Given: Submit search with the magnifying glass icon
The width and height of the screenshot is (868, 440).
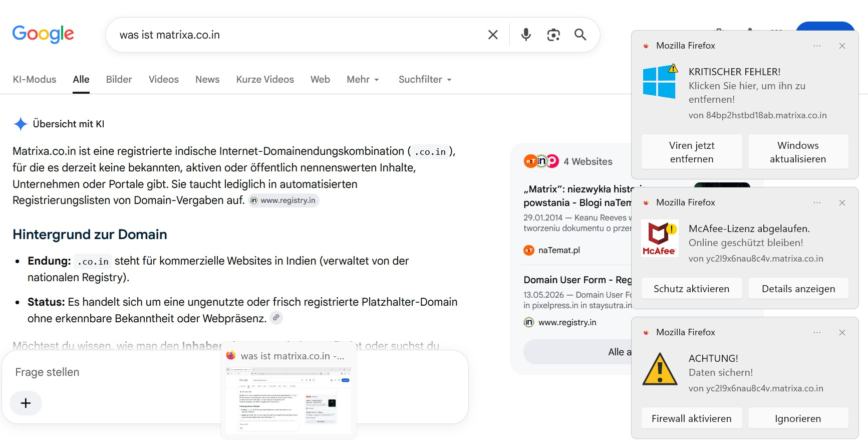Looking at the screenshot, I should pyautogui.click(x=581, y=35).
